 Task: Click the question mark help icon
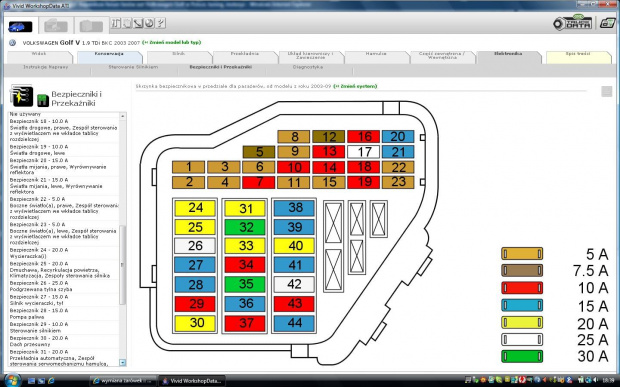point(161,23)
